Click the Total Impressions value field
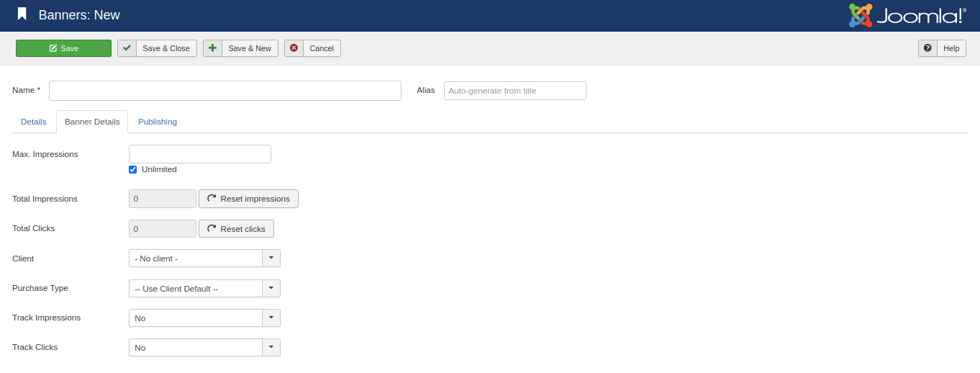This screenshot has width=980, height=373. [x=163, y=199]
